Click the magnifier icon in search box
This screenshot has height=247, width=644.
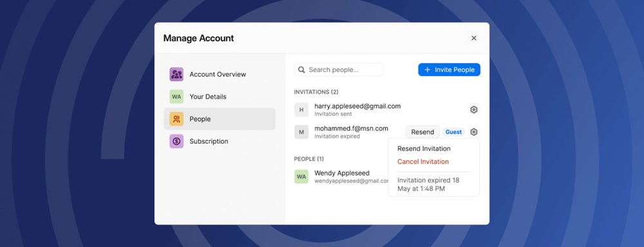pyautogui.click(x=301, y=69)
